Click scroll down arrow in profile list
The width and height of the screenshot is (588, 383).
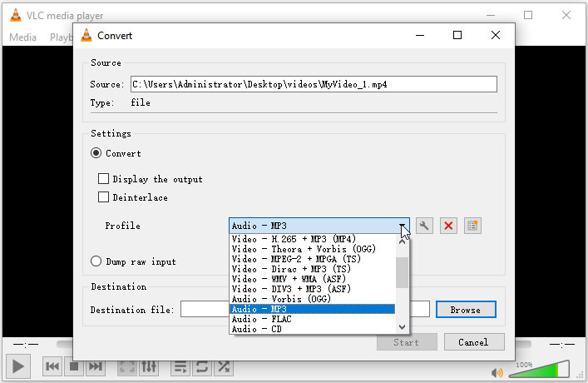coord(402,327)
